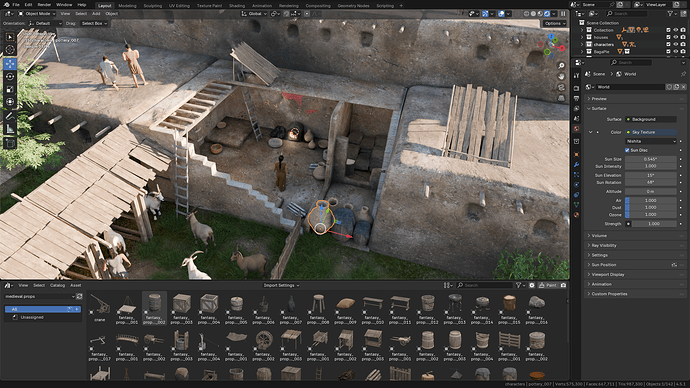This screenshot has width=690, height=388.
Task: Toggle overlays button in viewport header
Action: click(x=501, y=14)
